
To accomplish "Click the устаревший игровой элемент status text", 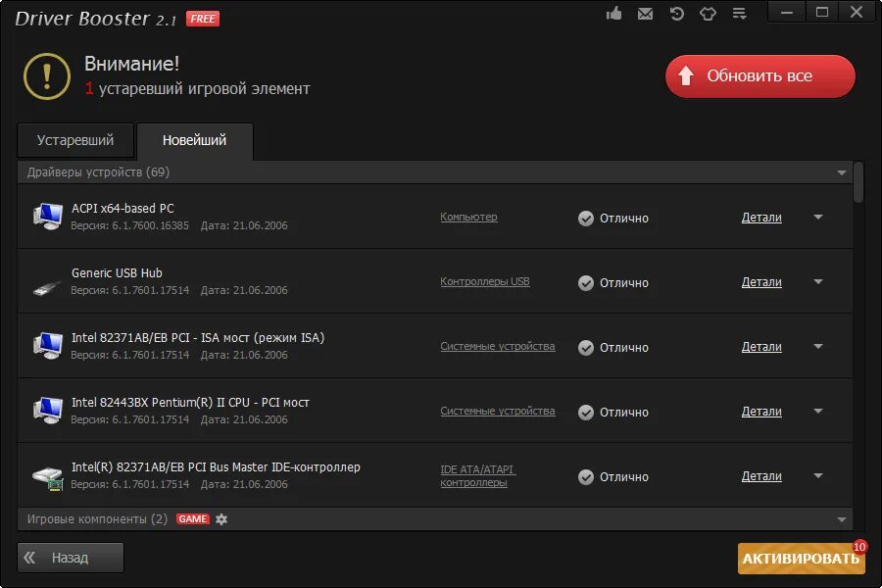I will click(205, 89).
